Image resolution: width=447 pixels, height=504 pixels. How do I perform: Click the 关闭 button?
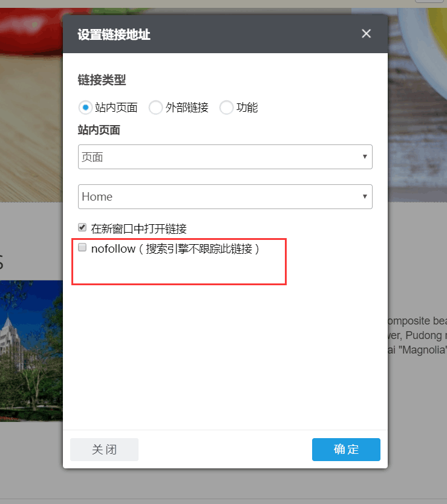click(x=104, y=450)
